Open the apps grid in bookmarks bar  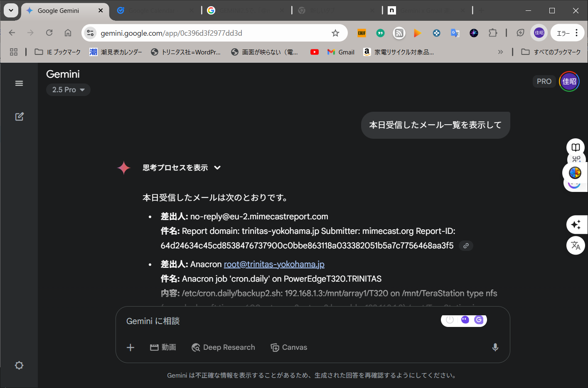(x=14, y=52)
